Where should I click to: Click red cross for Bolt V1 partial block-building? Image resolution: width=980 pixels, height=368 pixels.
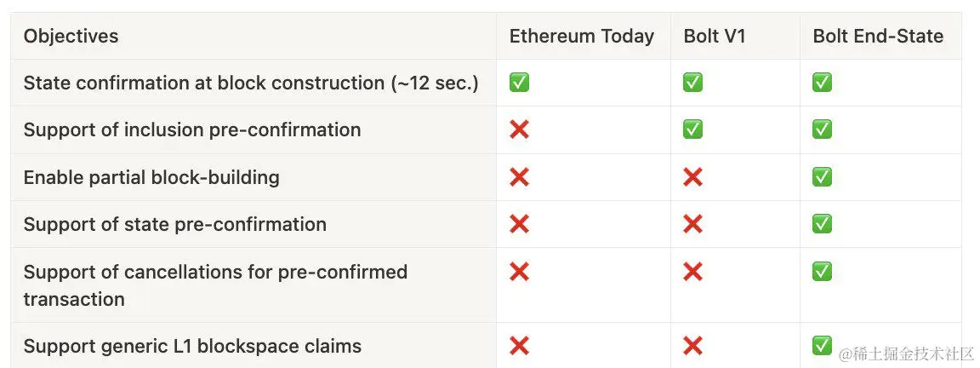692,177
